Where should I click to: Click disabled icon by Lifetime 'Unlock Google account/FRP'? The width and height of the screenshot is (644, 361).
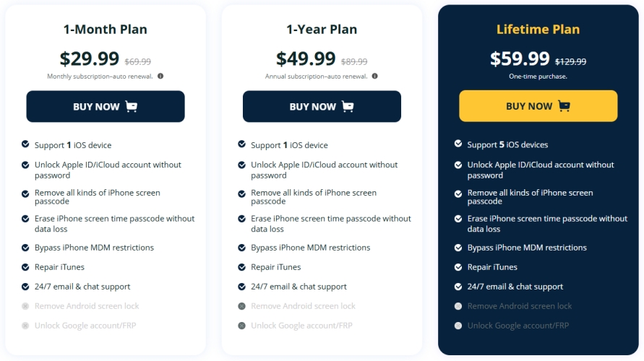click(458, 326)
